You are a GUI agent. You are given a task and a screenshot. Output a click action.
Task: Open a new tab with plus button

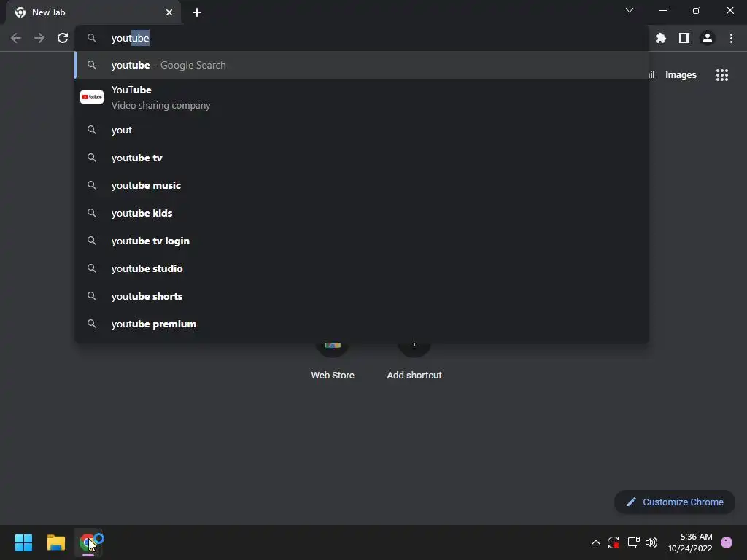(197, 12)
